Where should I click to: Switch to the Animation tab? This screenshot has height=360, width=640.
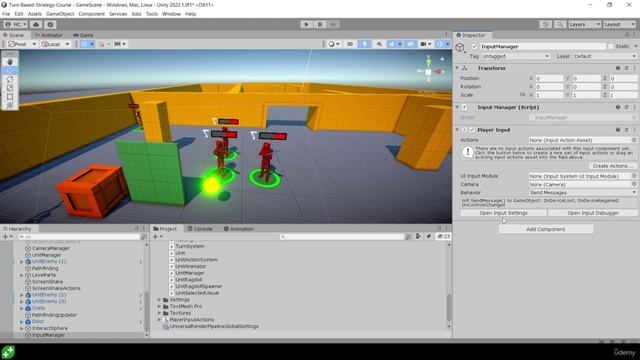[x=239, y=229]
